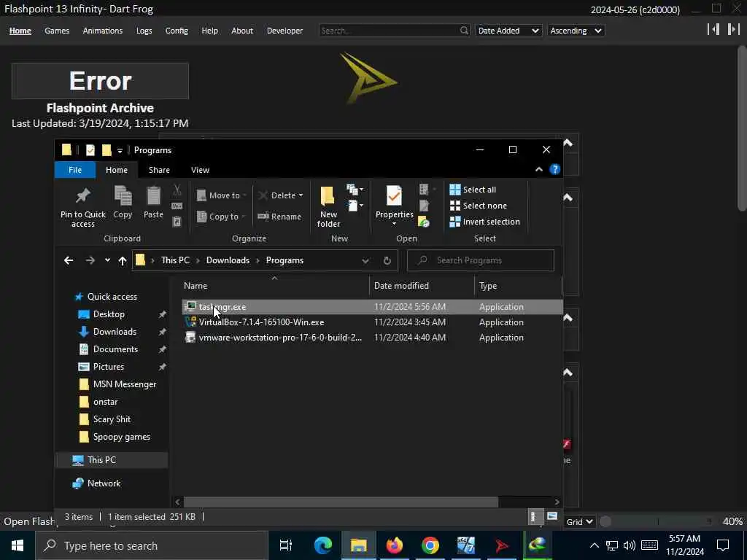Open Downloads in navigation pane
The width and height of the screenshot is (747, 560).
pyautogui.click(x=115, y=332)
